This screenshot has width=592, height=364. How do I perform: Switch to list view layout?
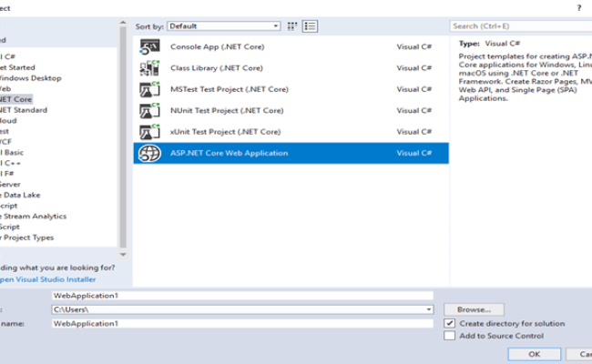(x=310, y=26)
